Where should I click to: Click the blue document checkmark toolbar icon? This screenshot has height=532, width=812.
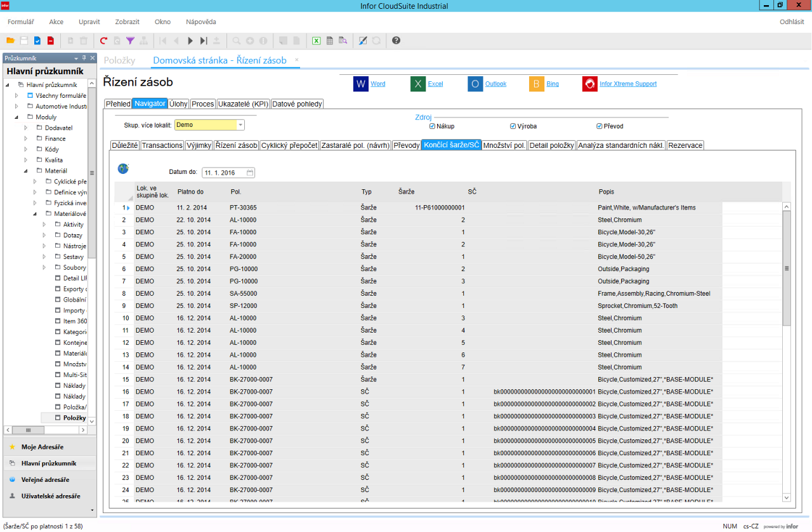[x=37, y=41]
